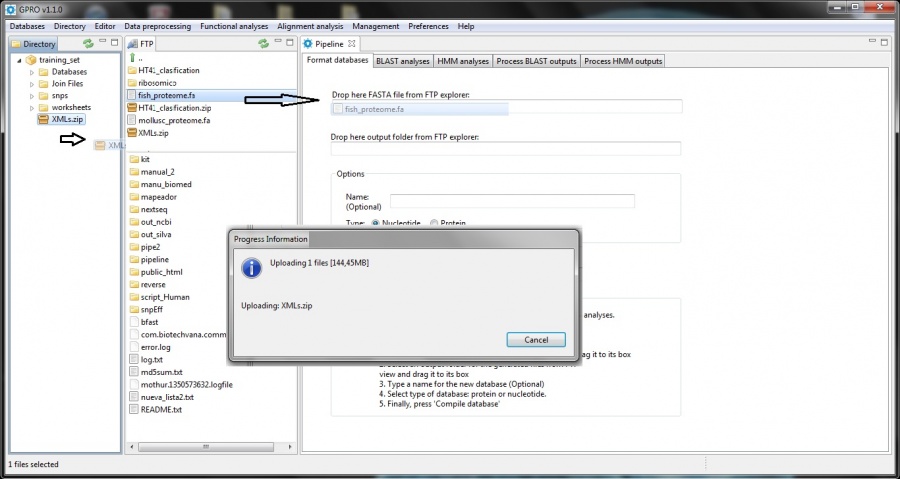Screen dimensions: 900x479
Task: Open the Functional analyses menu
Action: click(233, 26)
